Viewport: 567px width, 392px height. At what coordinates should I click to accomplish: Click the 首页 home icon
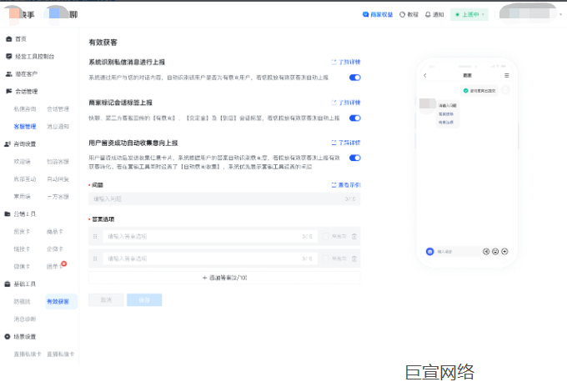[x=9, y=38]
